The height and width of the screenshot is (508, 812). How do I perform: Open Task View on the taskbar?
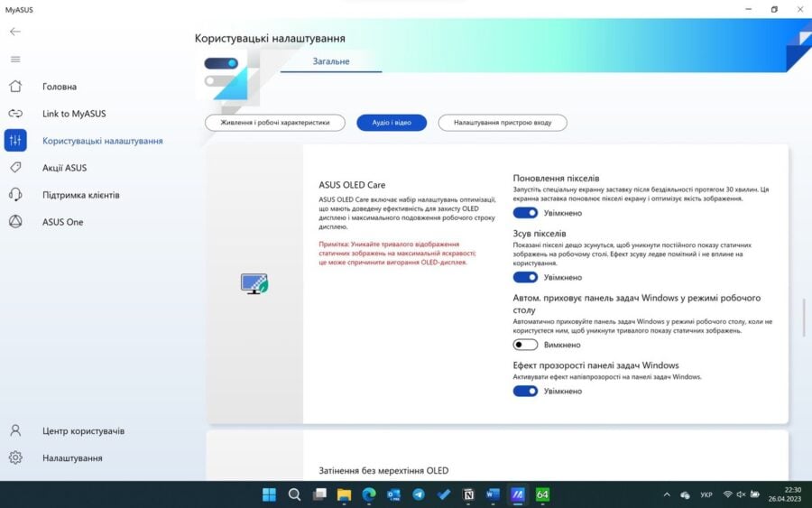[x=319, y=494]
